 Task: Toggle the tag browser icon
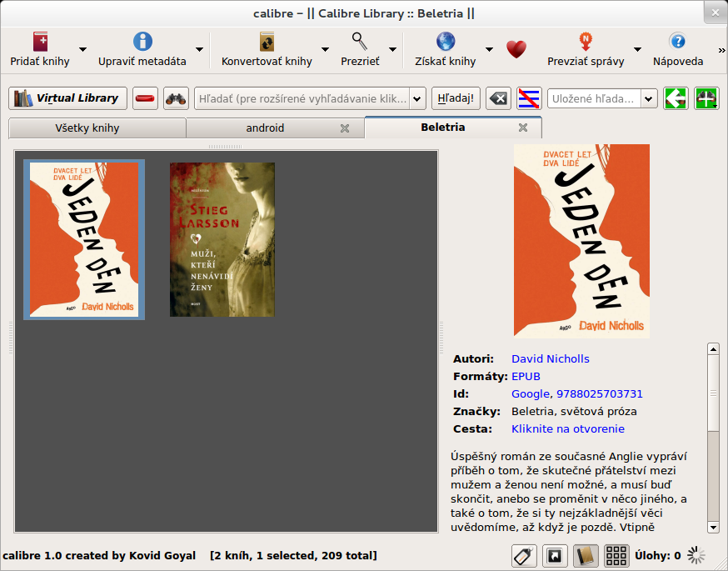[x=524, y=556]
